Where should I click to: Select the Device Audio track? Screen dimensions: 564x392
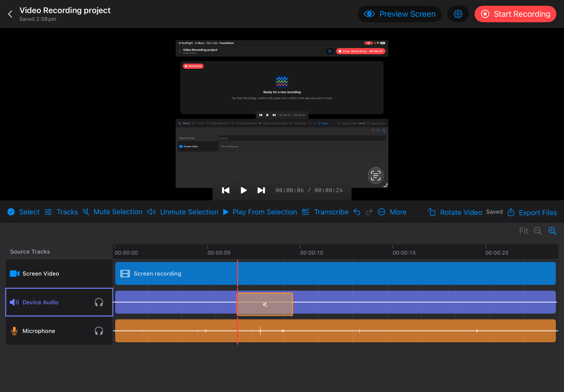pos(59,302)
